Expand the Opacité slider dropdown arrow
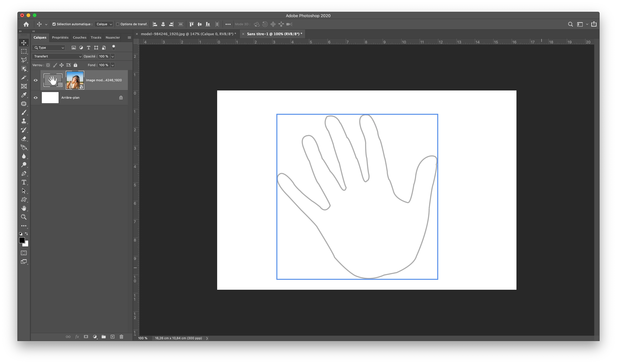The width and height of the screenshot is (617, 364). [112, 56]
